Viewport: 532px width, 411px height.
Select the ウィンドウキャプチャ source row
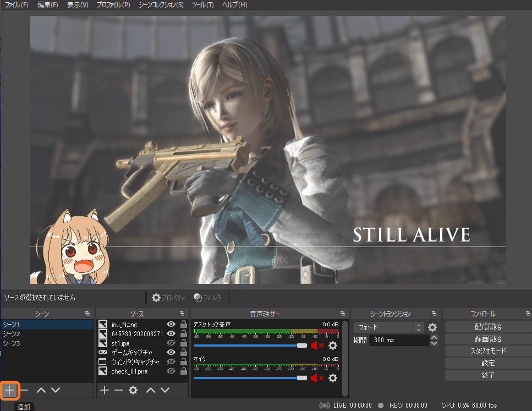click(142, 362)
